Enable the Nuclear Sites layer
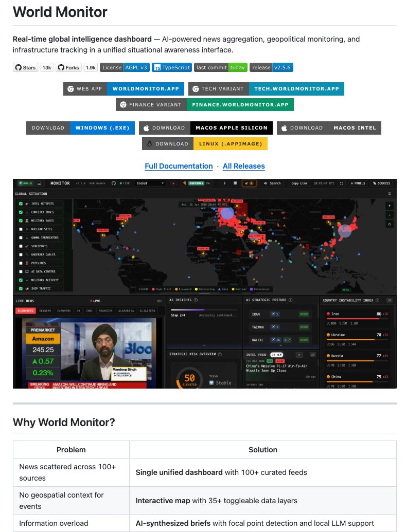The width and height of the screenshot is (406, 532). [x=21, y=229]
